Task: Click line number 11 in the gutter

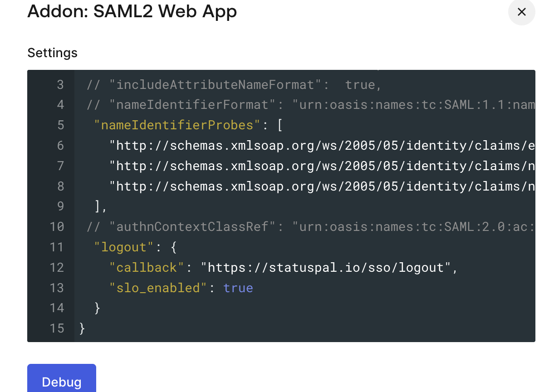Action: click(57, 247)
